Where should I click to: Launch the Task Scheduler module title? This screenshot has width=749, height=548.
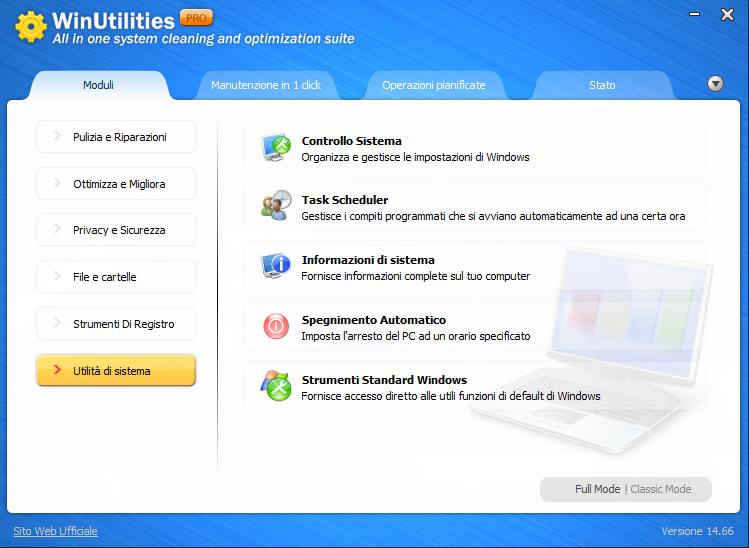point(345,200)
